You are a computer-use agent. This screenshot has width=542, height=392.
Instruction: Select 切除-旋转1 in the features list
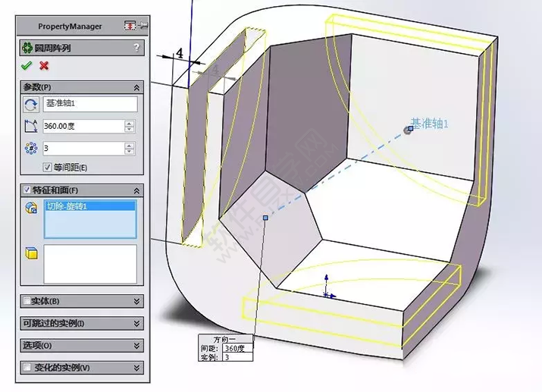[90, 206]
